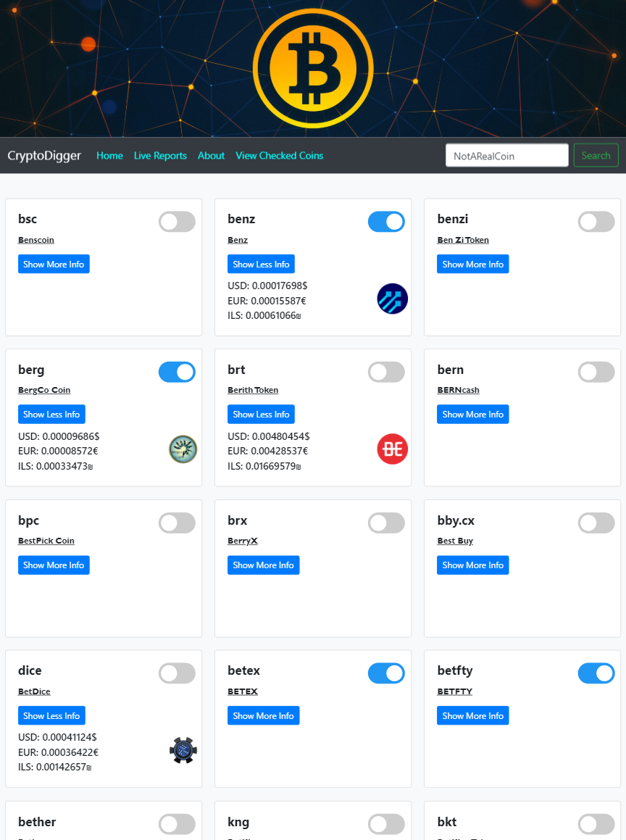
Task: Open the Benscoin name link
Action: pos(36,239)
